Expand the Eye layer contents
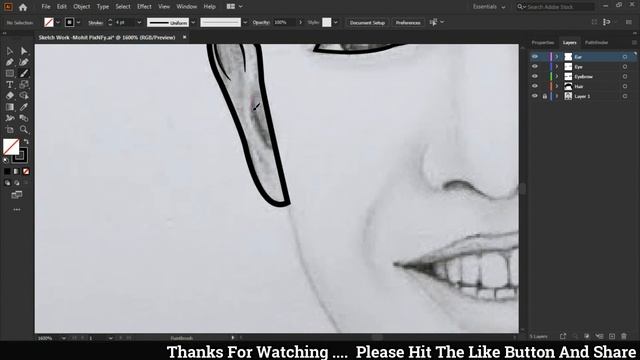Viewport: 640px width, 360px height. tap(557, 67)
